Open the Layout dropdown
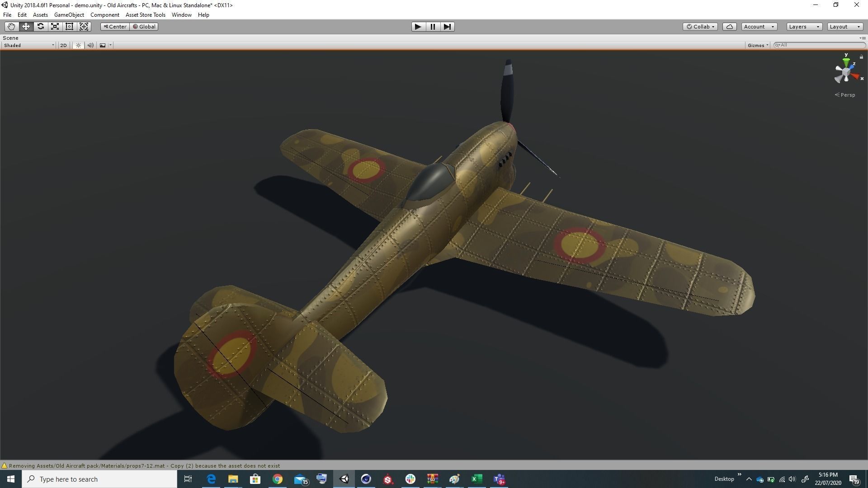Viewport: 868px width, 488px height. pyautogui.click(x=845, y=27)
